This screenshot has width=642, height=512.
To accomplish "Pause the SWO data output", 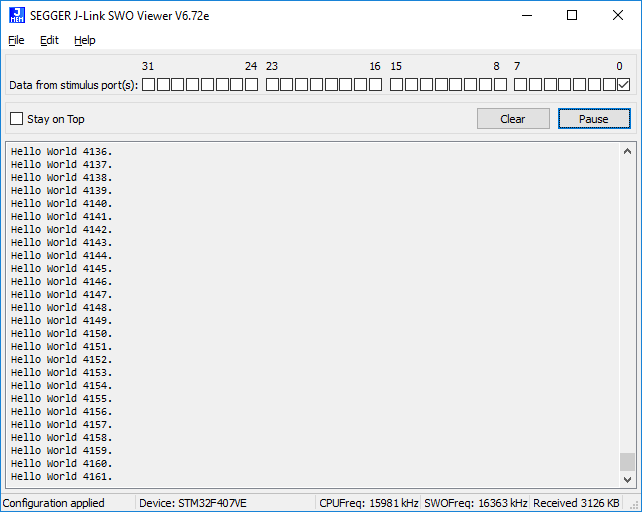I will 594,119.
